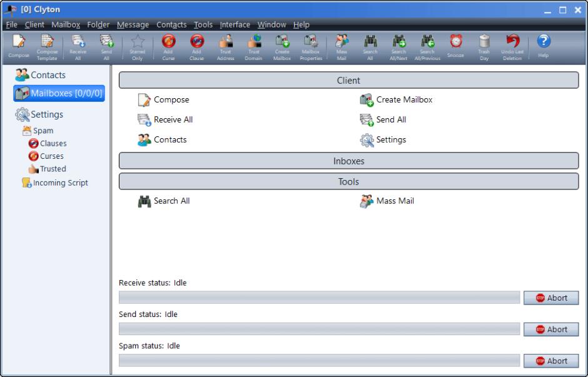This screenshot has height=377, width=588.
Task: Abort the spam operation
Action: (x=551, y=361)
